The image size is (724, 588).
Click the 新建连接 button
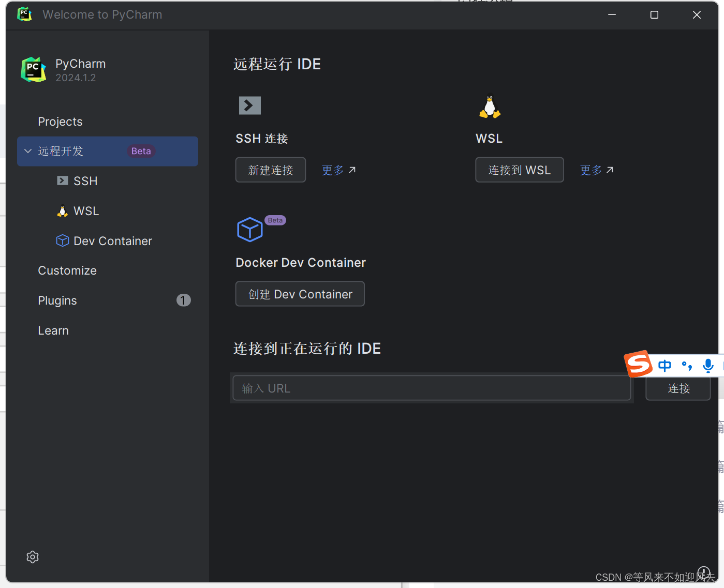click(x=271, y=170)
